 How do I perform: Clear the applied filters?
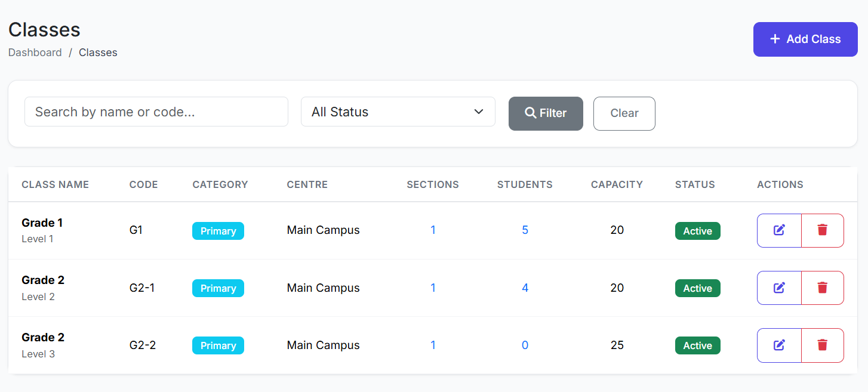pos(624,113)
